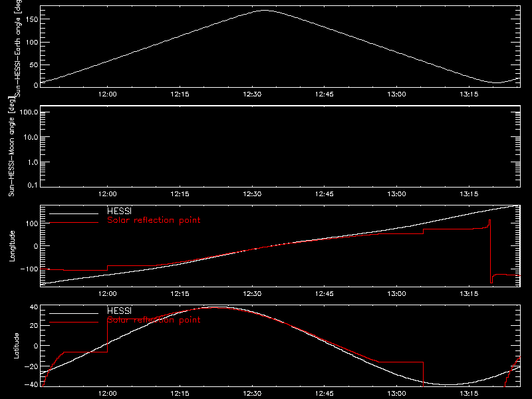This screenshot has width=532, height=399.
Task: Click red Solar reflection point legend in Longitude plot
Action: 154,220
